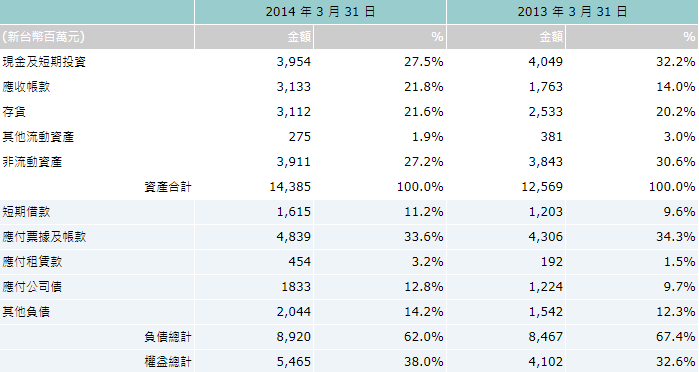Click the 應付公司債 row label
The width and height of the screenshot is (699, 372).
[x=32, y=286]
